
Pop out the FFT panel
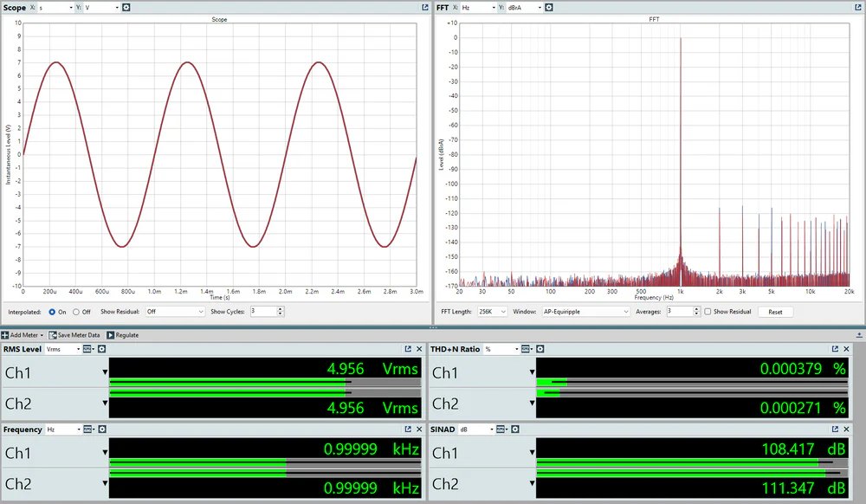coord(857,7)
